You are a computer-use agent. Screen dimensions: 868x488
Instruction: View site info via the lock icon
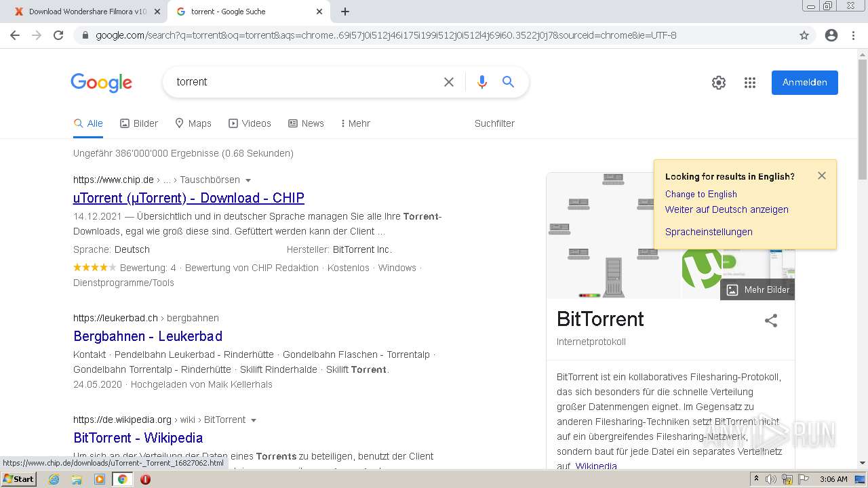pyautogui.click(x=85, y=35)
